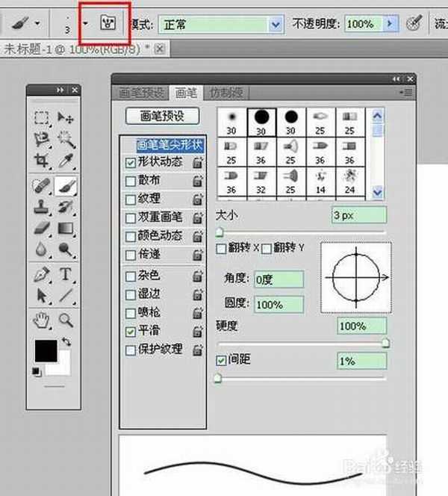
Task: Switch to 画笔 tab
Action: coord(186,93)
